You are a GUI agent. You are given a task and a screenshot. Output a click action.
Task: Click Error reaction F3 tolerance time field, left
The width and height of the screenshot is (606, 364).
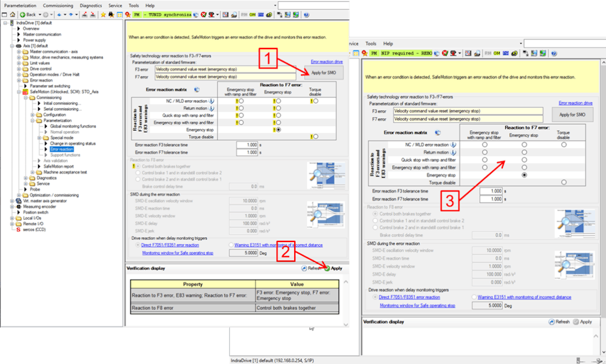247,145
